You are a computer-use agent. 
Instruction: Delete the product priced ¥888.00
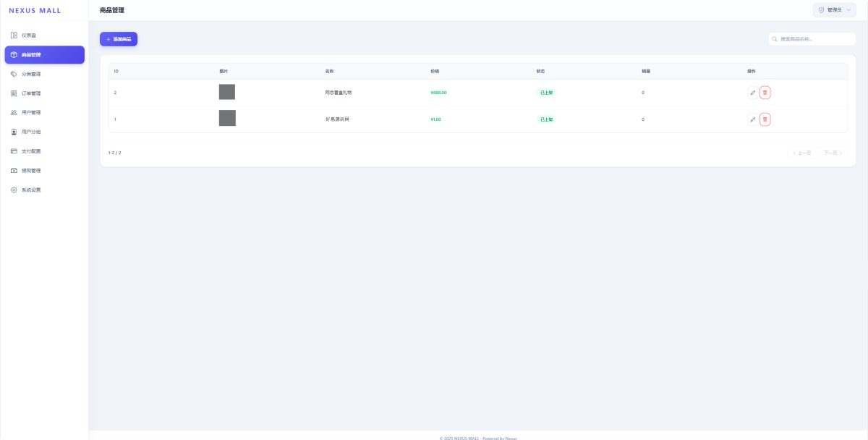click(765, 93)
